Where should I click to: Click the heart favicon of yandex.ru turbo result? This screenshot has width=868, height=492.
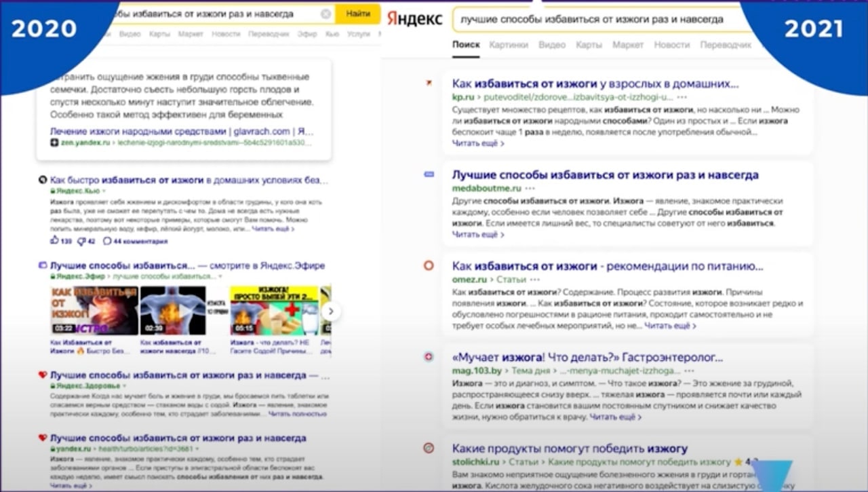[43, 438]
